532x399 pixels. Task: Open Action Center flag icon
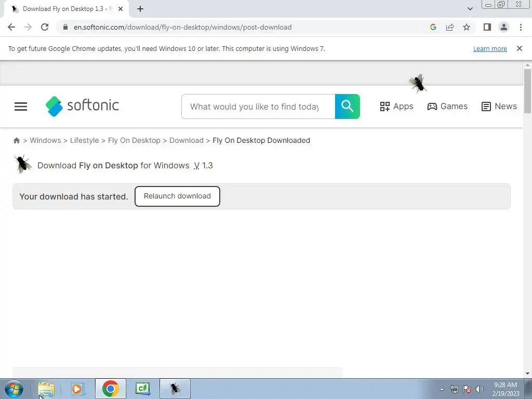point(467,389)
